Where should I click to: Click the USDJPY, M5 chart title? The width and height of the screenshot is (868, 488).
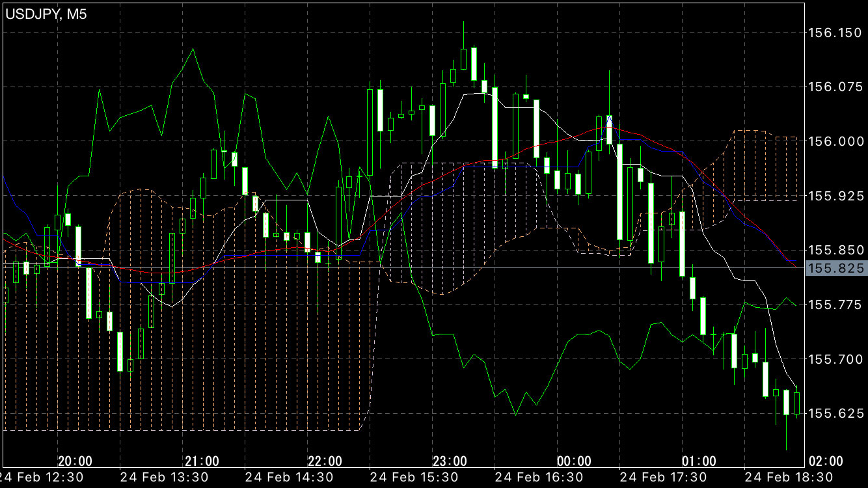pyautogui.click(x=46, y=14)
